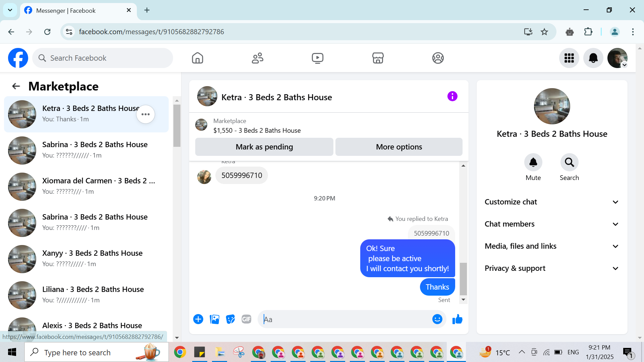Open the browser Extensions puzzle icon
Screen dimensions: 644x362
point(588,32)
